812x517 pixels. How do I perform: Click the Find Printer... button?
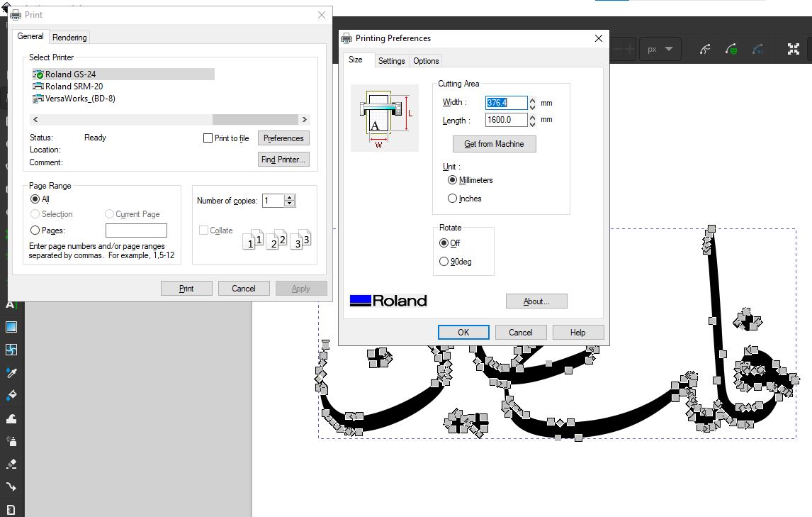pyautogui.click(x=283, y=160)
